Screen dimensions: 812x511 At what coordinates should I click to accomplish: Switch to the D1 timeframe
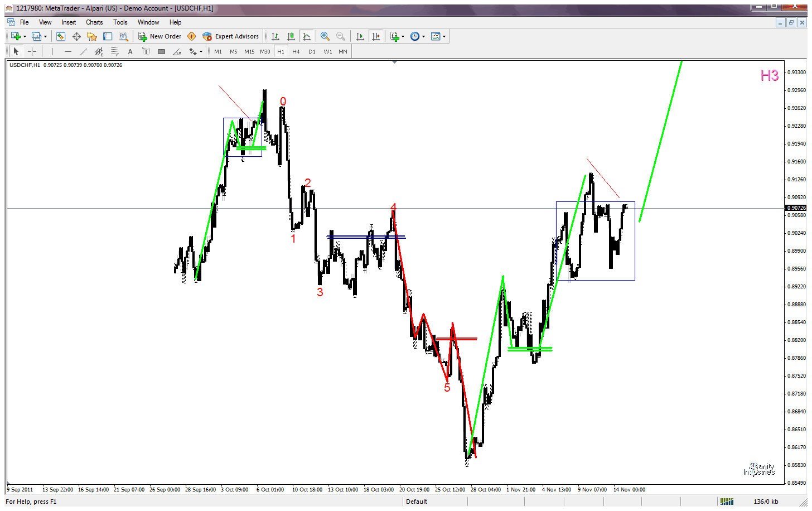tap(312, 51)
